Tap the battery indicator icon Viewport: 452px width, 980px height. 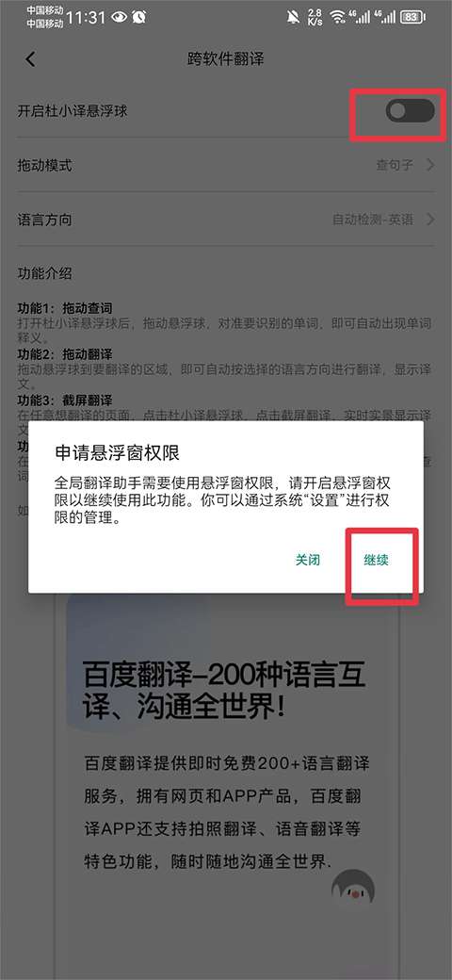point(413,18)
